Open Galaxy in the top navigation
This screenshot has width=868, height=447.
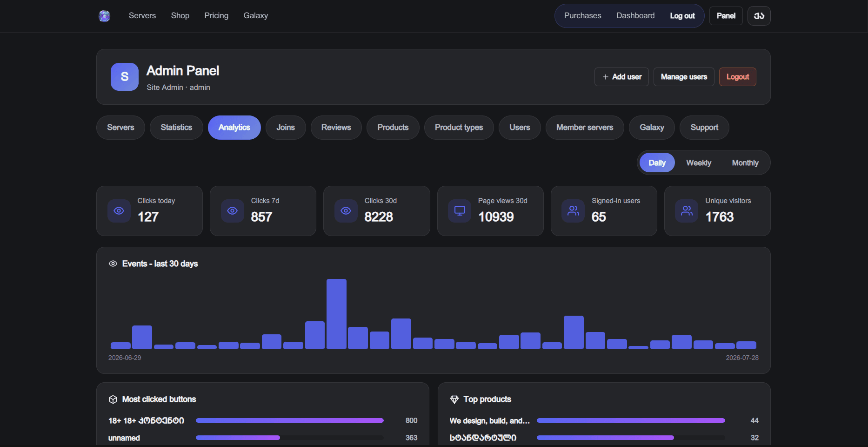(256, 16)
